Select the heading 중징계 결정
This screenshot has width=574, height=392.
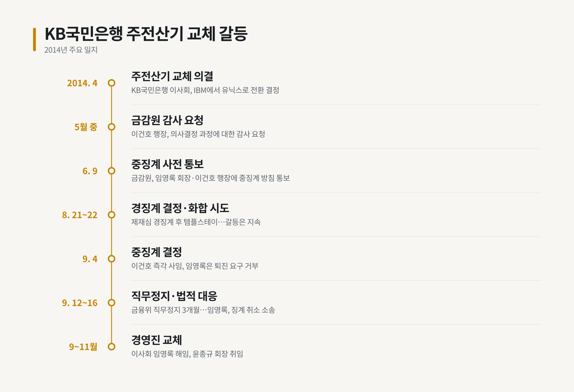[157, 252]
